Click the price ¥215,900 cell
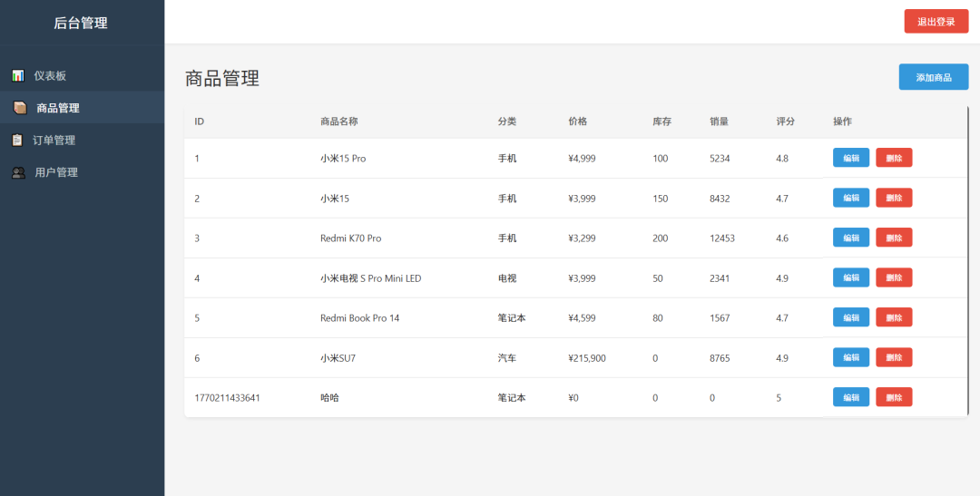This screenshot has height=496, width=980. point(587,358)
